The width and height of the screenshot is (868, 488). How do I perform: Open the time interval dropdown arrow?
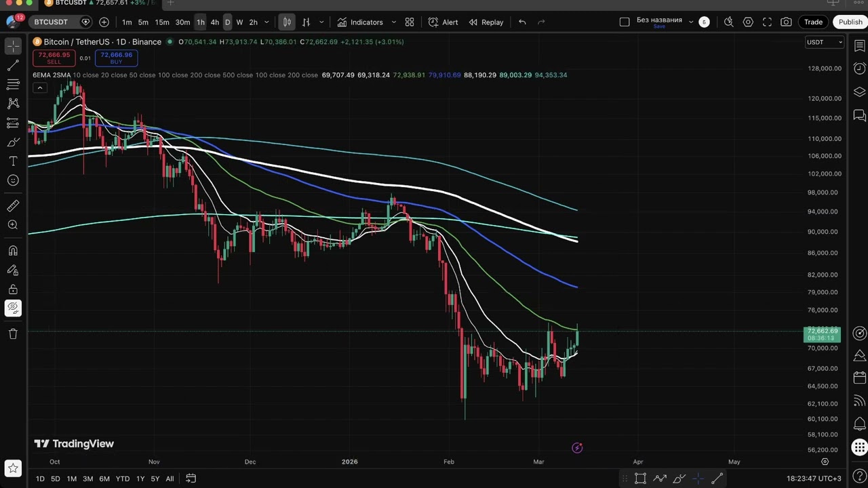click(267, 22)
